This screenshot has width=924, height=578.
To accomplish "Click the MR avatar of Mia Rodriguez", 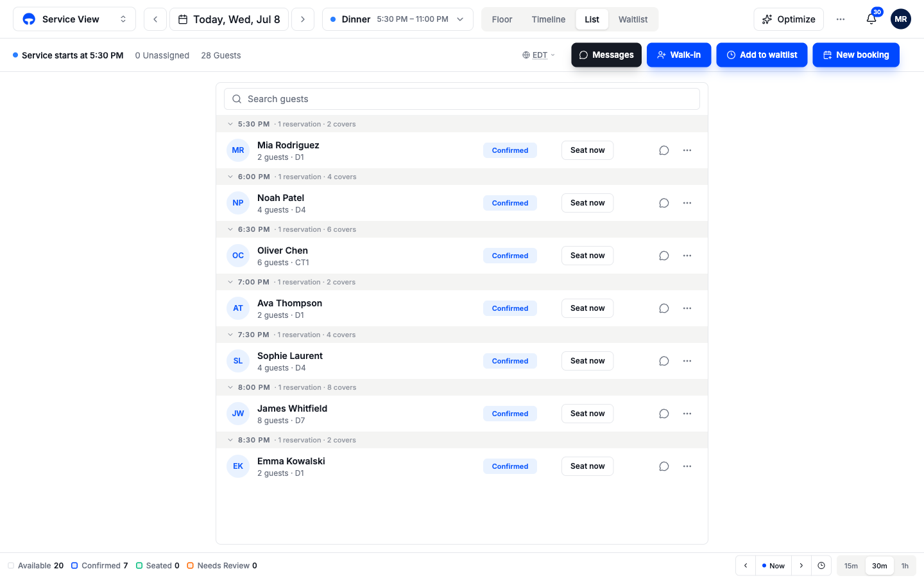I will click(x=238, y=150).
